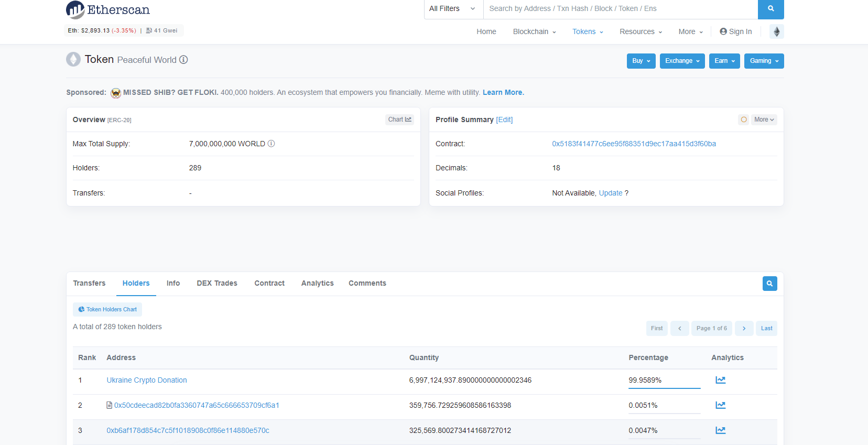This screenshot has height=445, width=868.
Task: Click the info icon beside 7,000,000,000 WORLD
Action: pos(271,144)
